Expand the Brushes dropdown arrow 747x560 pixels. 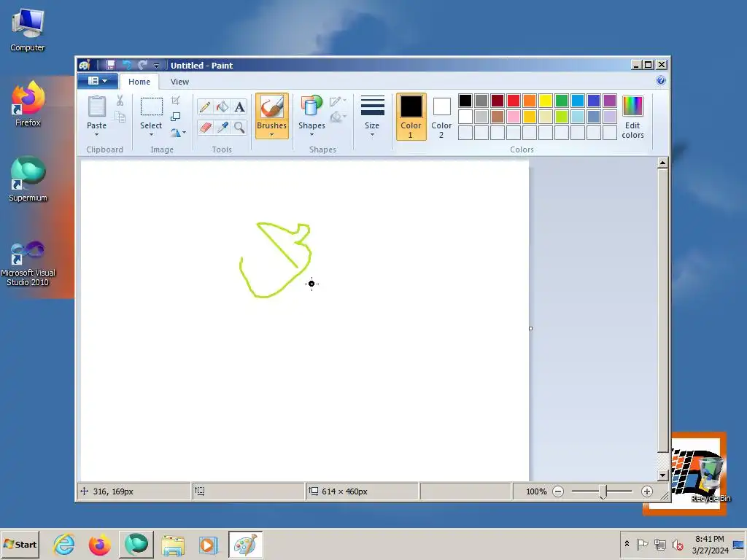point(271,135)
